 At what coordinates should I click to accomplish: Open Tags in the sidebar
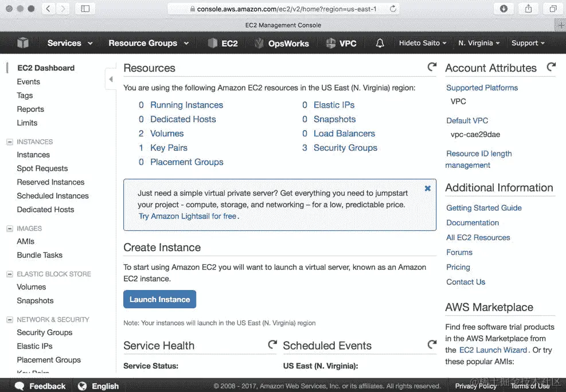[x=25, y=95]
